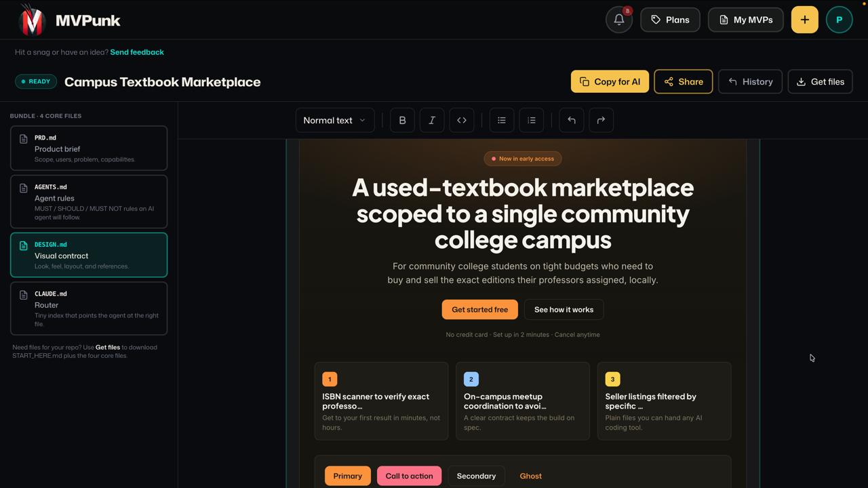The height and width of the screenshot is (488, 868).
Task: Toggle bold formatting
Action: pos(402,120)
